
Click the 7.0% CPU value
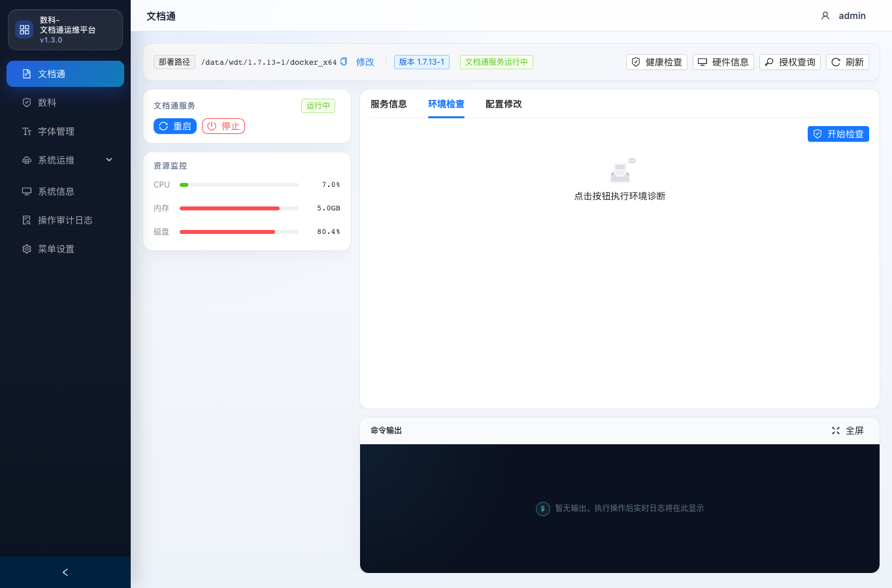[331, 185]
